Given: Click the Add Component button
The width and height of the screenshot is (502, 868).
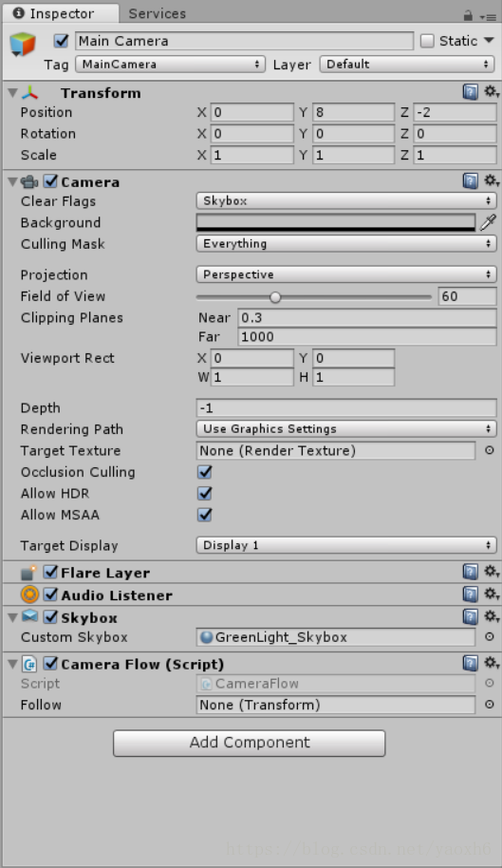Looking at the screenshot, I should point(250,743).
